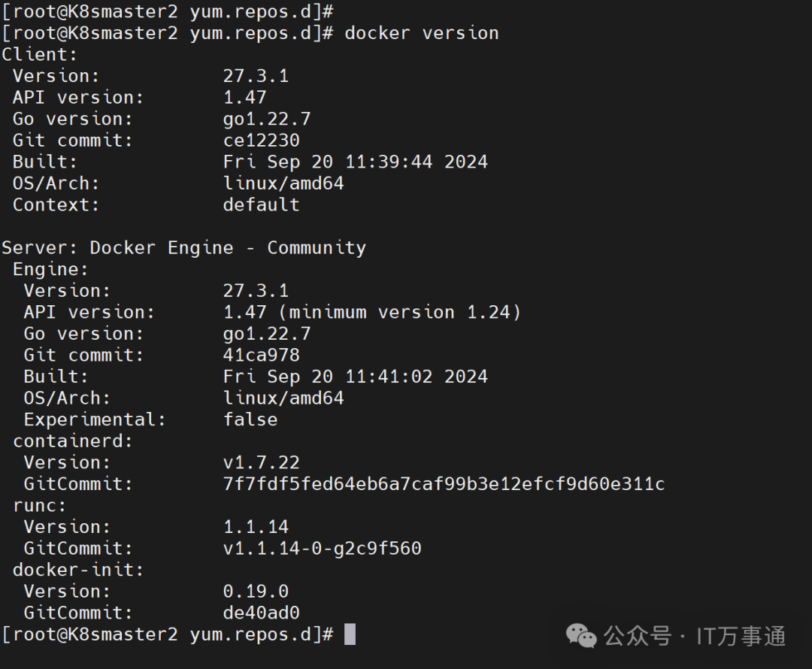Click the 'IT万事通' watermark text
Viewport: 812px width, 669px height.
tap(741, 637)
